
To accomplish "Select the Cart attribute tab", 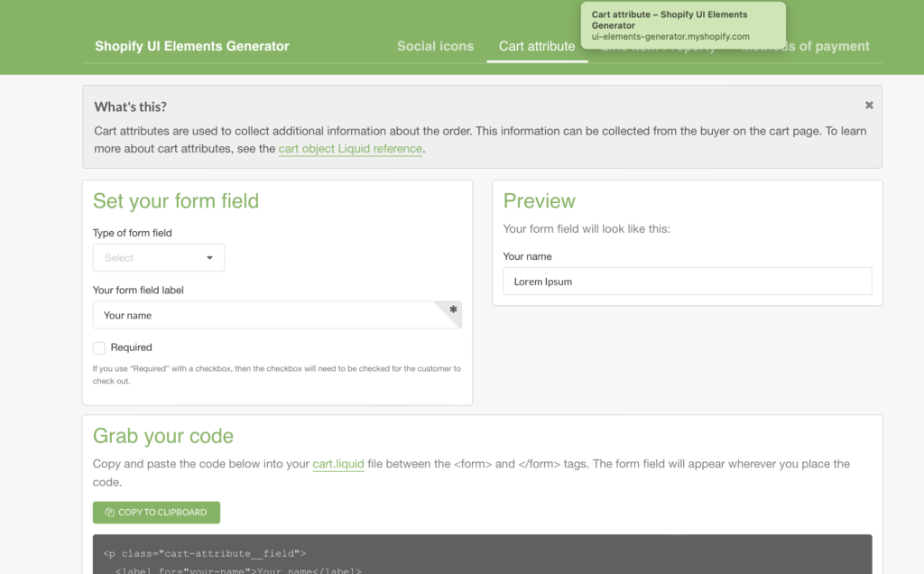I will [x=537, y=46].
